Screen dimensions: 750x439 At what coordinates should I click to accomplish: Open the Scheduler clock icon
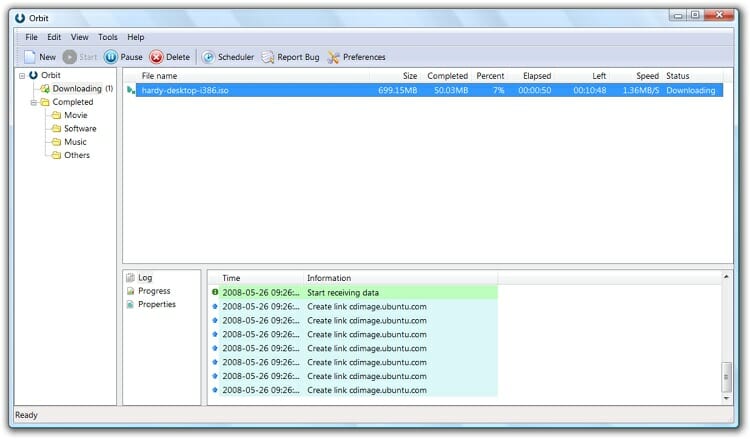(208, 57)
